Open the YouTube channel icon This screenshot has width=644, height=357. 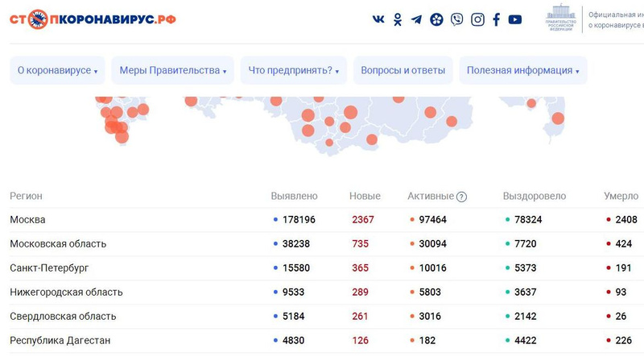coord(515,19)
